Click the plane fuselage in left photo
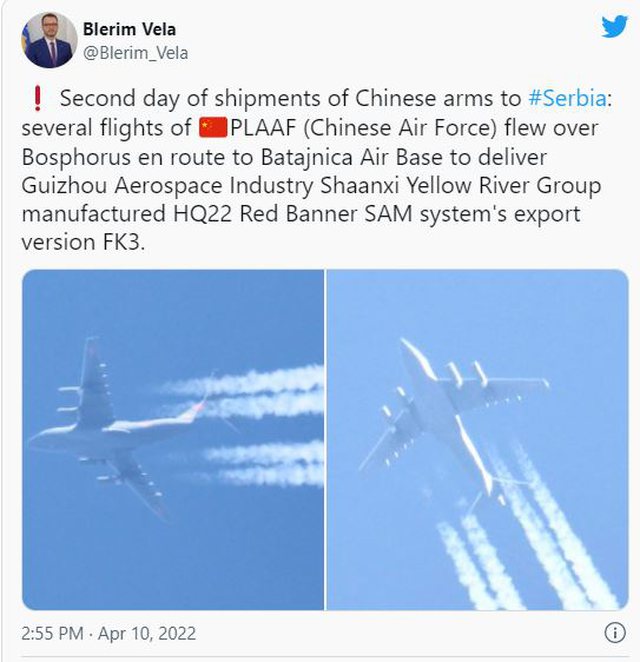This screenshot has width=640, height=662. tap(97, 437)
